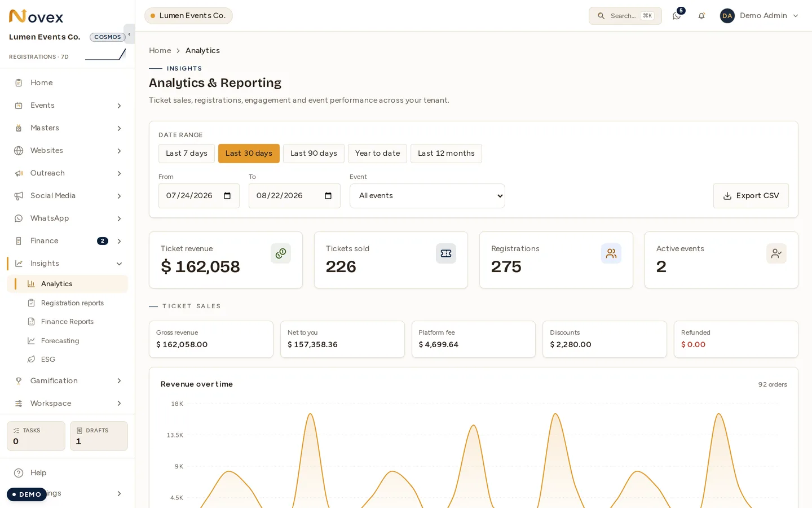Select Last 12 months range
Viewport: 812px width, 508px height.
[x=446, y=154]
